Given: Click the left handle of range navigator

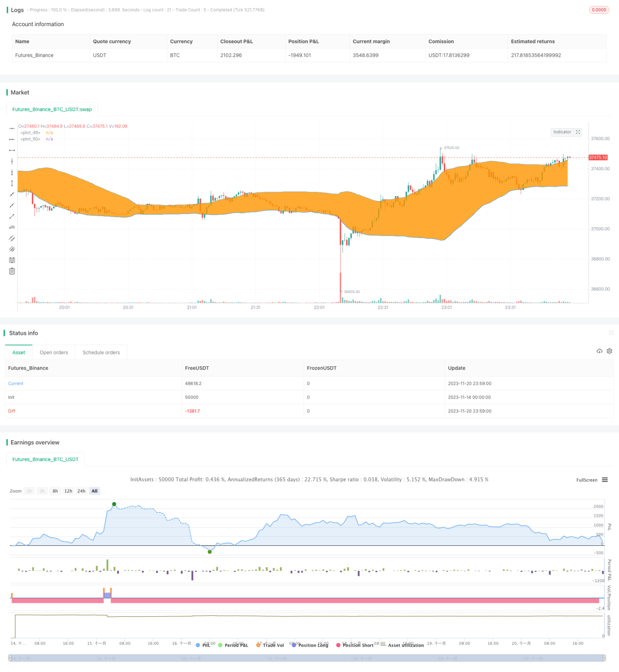Looking at the screenshot, I should (10, 658).
